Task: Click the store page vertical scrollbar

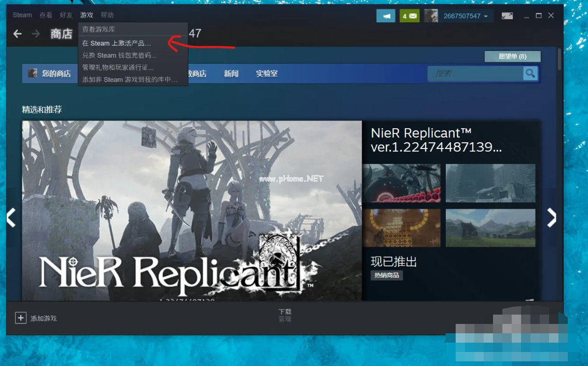Action: (559, 59)
